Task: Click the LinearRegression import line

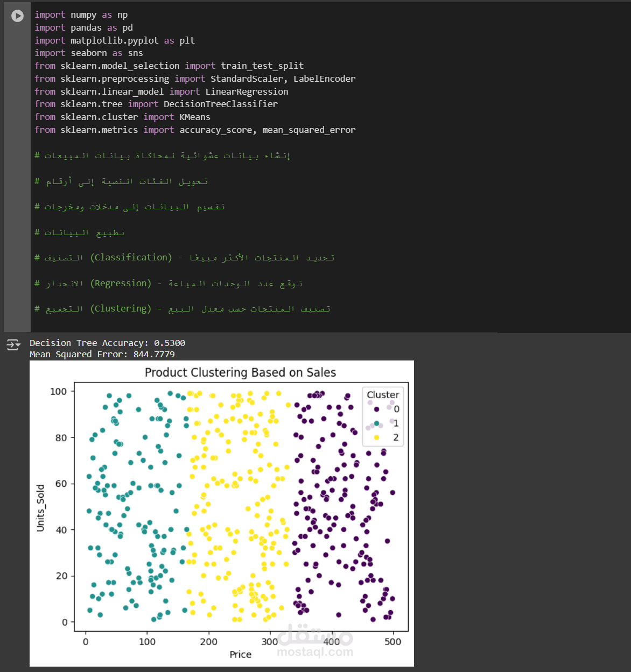Action: coord(162,92)
